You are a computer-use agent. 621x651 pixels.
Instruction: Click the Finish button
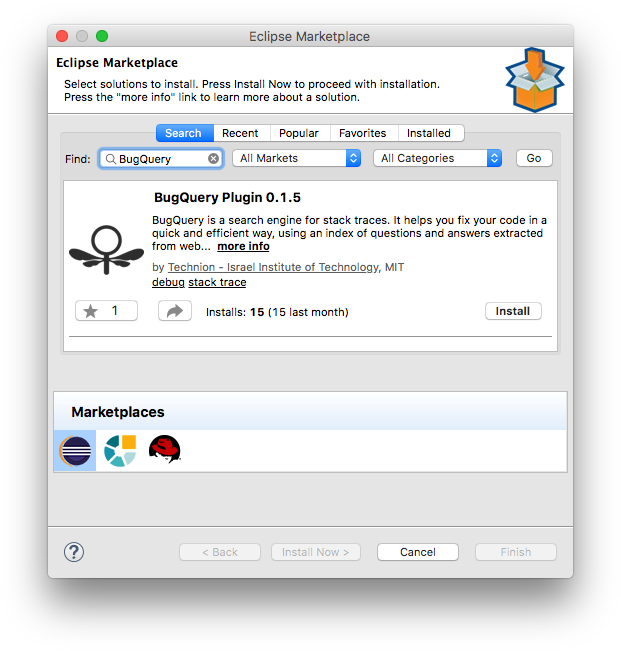(x=516, y=552)
